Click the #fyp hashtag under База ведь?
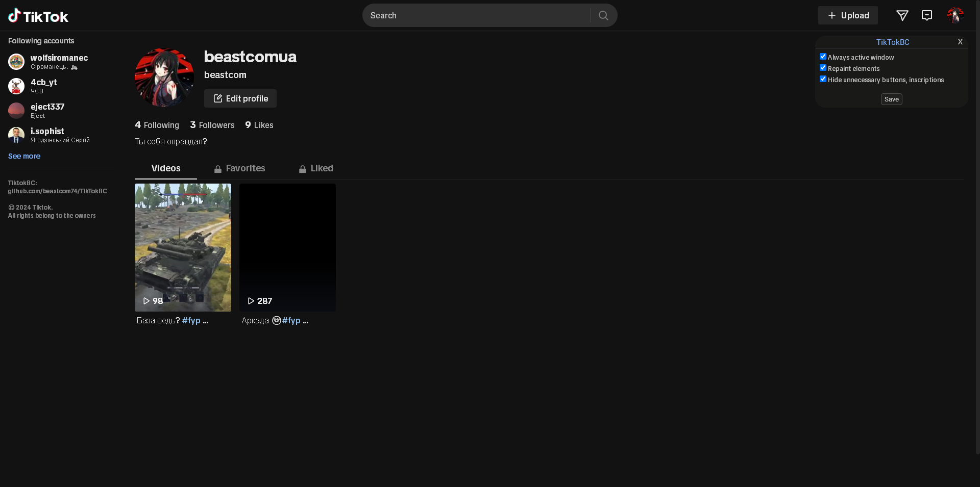This screenshot has width=980, height=487. (x=191, y=321)
